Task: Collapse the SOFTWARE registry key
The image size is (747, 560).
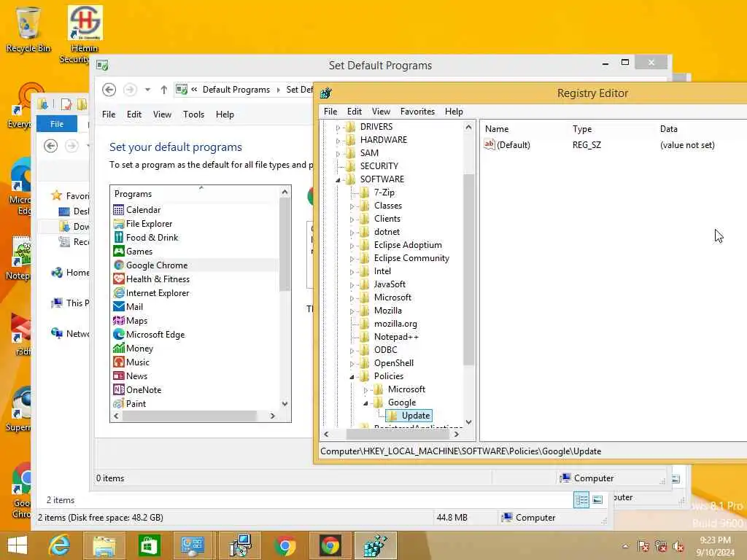Action: tap(338, 179)
